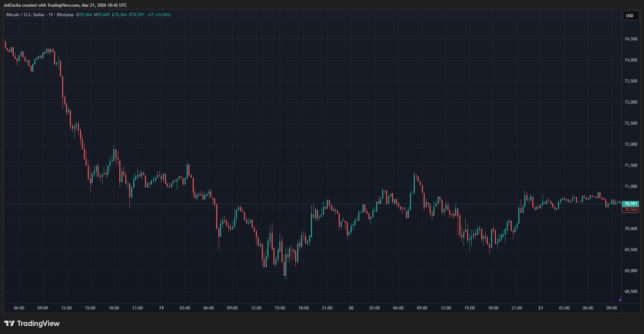Click the 74,500 value on the price scale
This screenshot has width=644, height=334.
pos(631,39)
